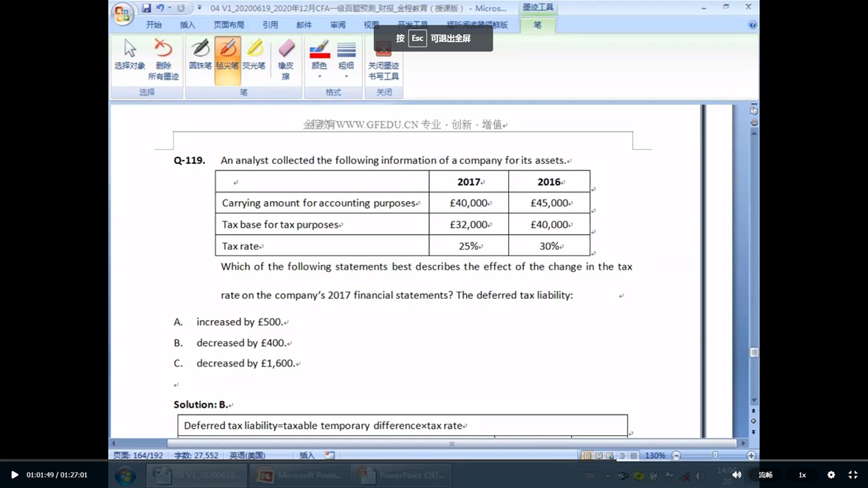Click the zoom in plus button

tap(751, 456)
